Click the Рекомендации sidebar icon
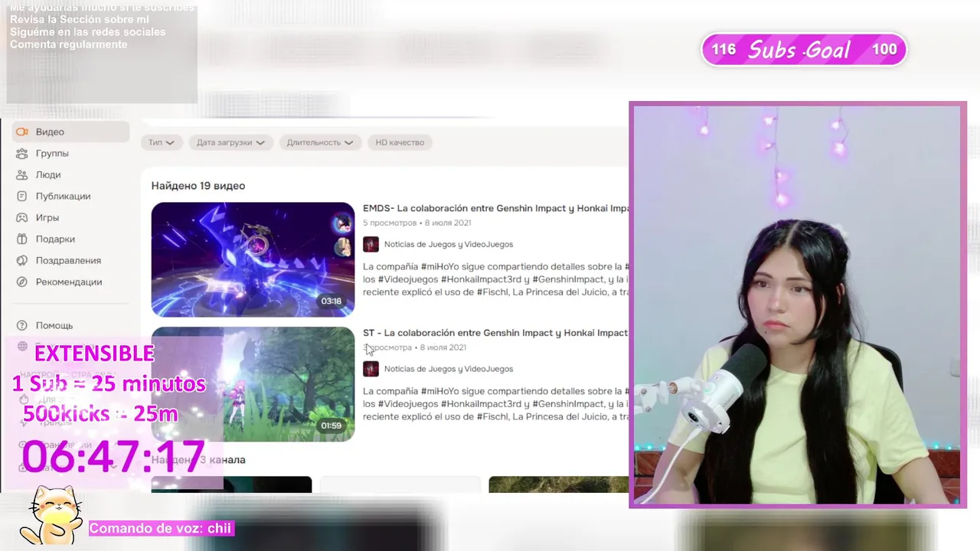Screen dimensions: 980x551 pyautogui.click(x=22, y=282)
